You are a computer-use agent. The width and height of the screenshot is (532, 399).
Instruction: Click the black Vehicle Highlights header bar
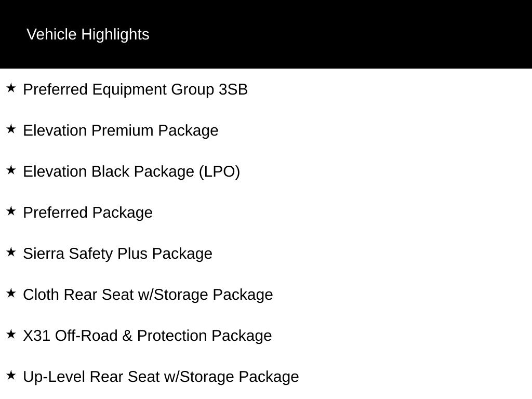tap(266, 34)
